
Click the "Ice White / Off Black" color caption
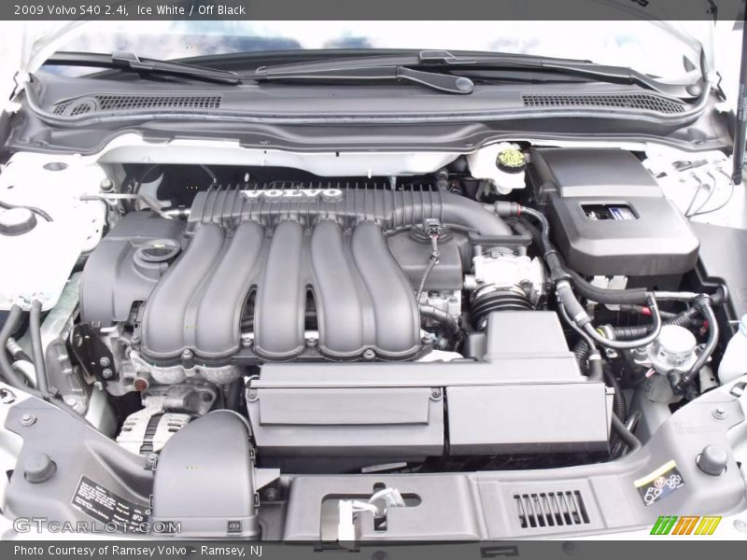pos(191,10)
